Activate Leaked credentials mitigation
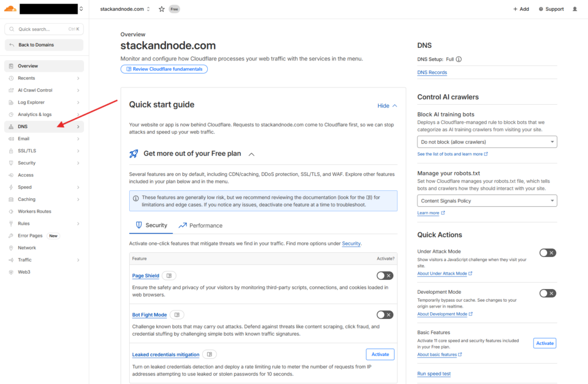588x384 pixels. coord(380,354)
